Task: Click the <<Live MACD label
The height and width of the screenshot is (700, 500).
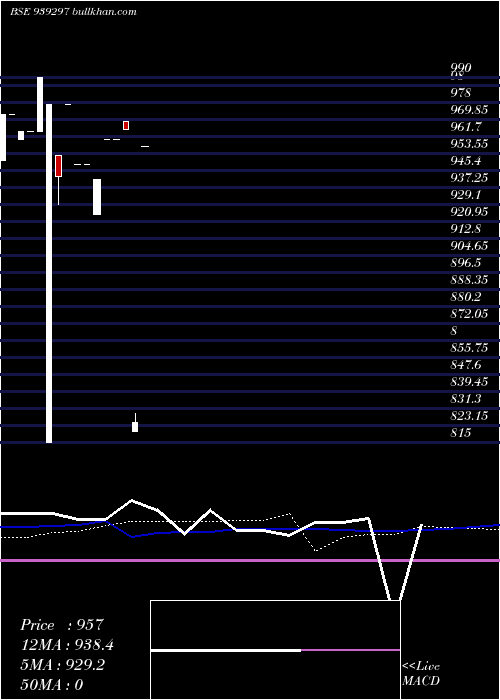Action: [421, 673]
